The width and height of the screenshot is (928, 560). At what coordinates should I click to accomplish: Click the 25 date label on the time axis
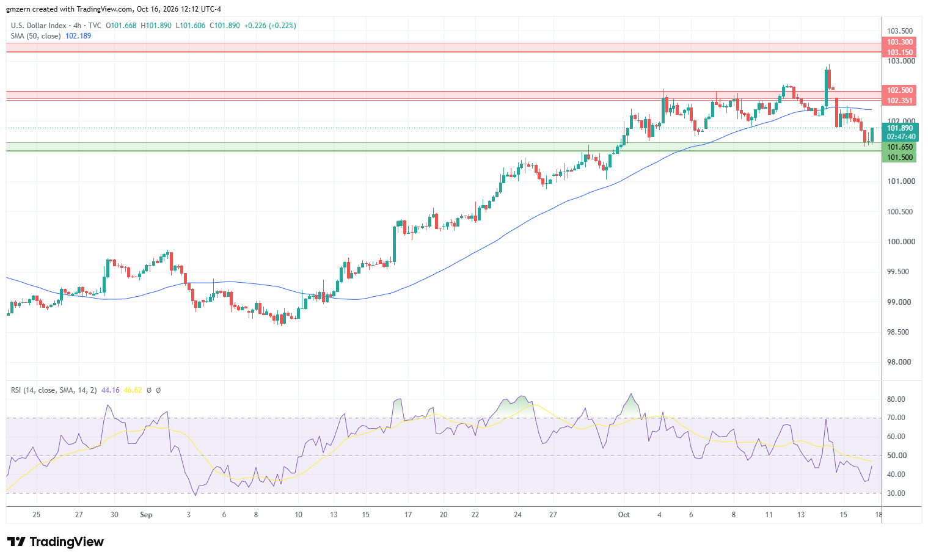[x=36, y=515]
